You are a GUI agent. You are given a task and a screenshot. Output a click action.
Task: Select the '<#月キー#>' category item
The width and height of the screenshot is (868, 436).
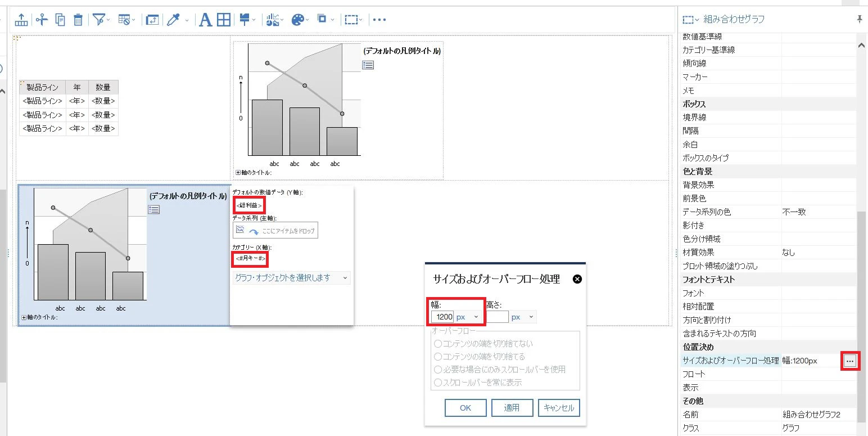tap(250, 258)
